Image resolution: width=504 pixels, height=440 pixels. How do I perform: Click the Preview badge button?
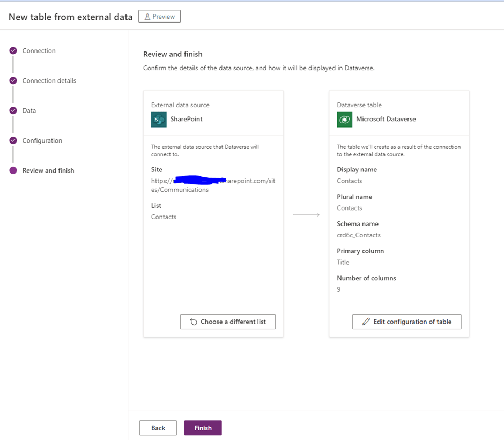(x=159, y=17)
